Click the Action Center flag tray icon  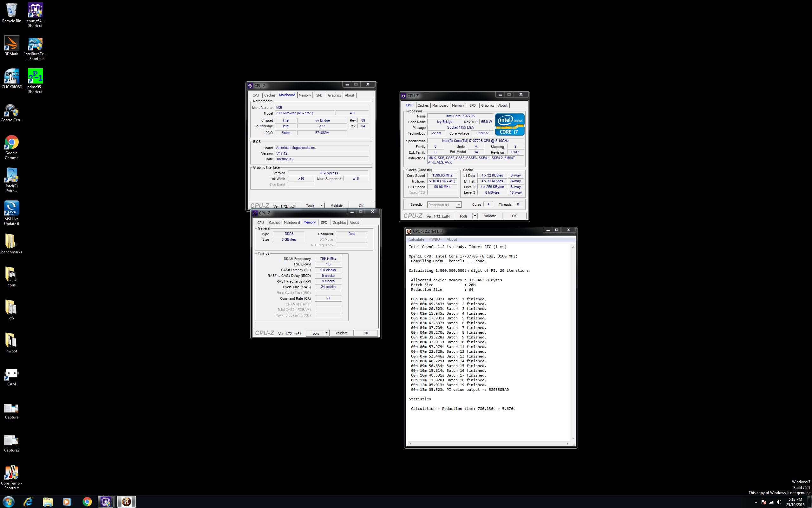pyautogui.click(x=764, y=502)
